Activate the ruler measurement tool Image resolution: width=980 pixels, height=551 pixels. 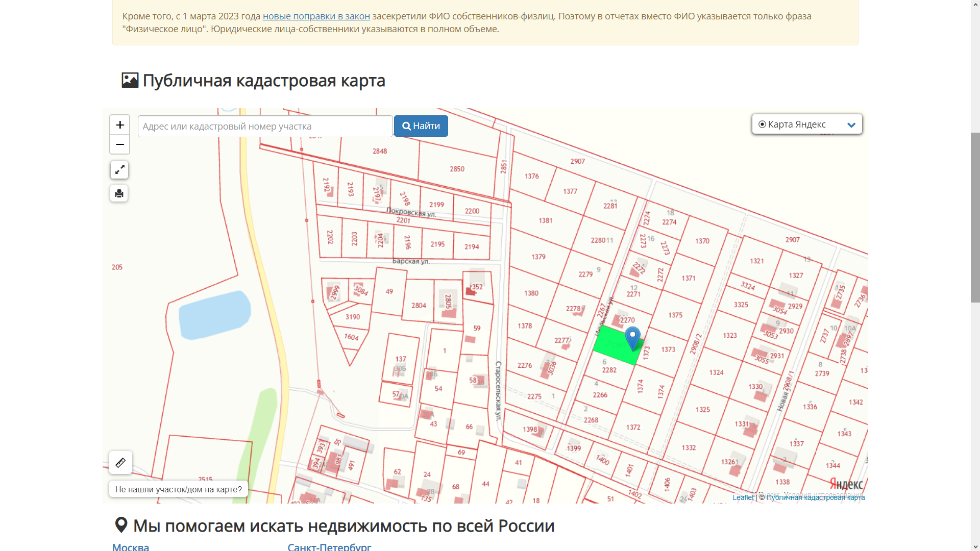point(120,463)
